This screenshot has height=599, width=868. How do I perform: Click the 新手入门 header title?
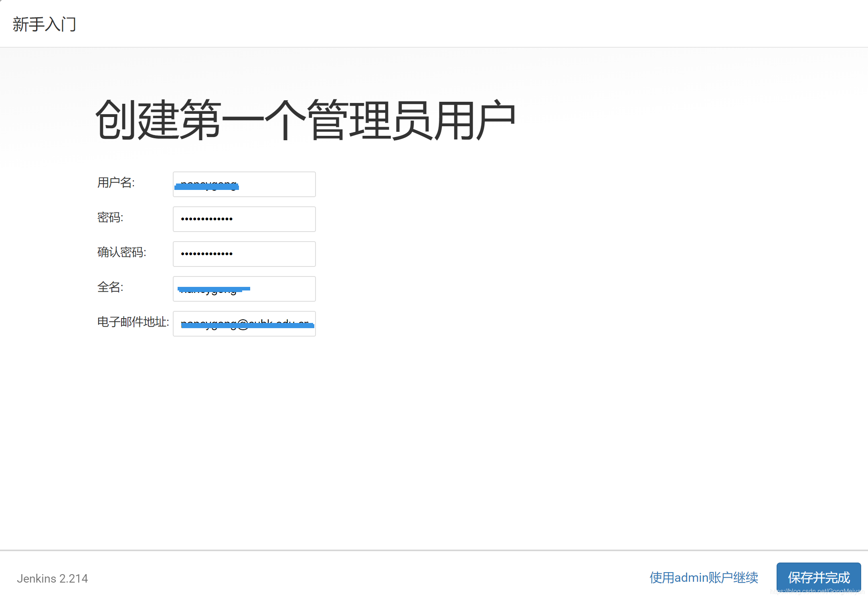[x=44, y=24]
